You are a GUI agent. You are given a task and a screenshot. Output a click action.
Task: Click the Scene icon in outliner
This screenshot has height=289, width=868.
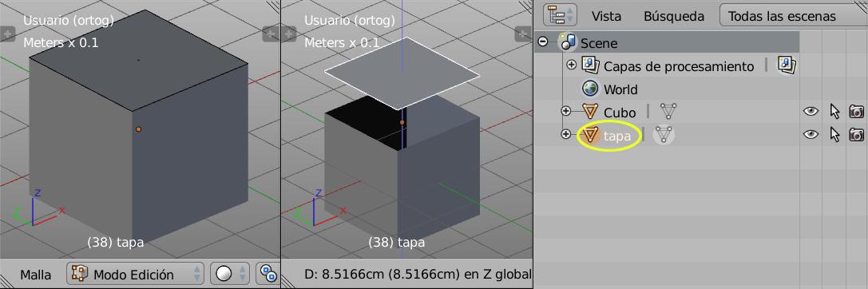tap(568, 42)
